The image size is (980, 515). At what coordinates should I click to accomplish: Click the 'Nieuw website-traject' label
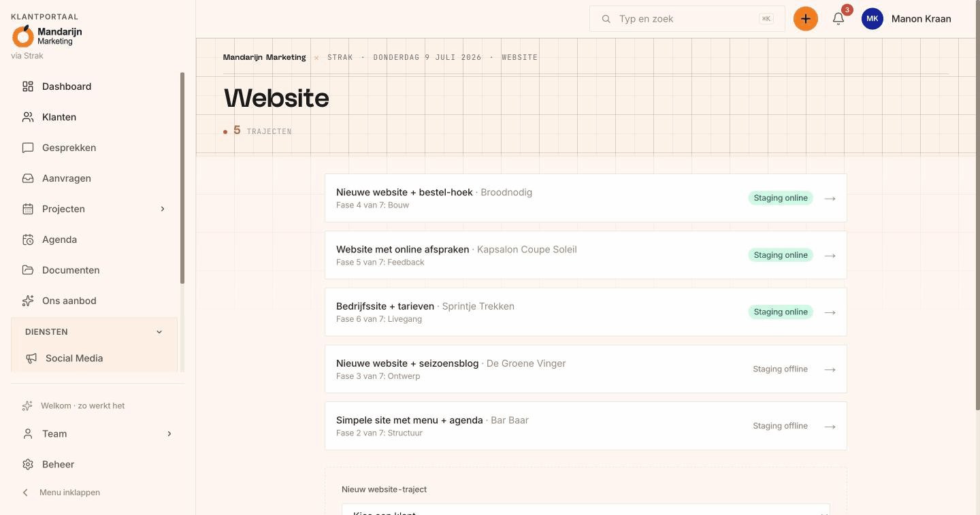(384, 489)
